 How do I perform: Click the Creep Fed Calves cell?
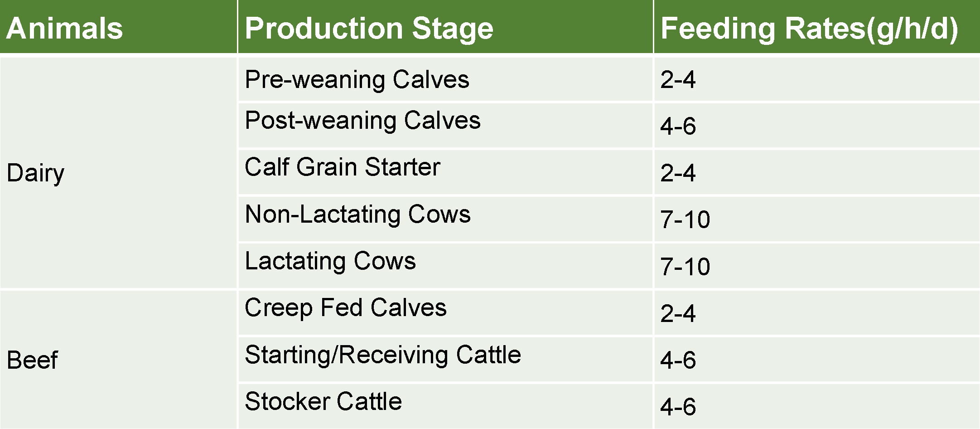pyautogui.click(x=445, y=313)
